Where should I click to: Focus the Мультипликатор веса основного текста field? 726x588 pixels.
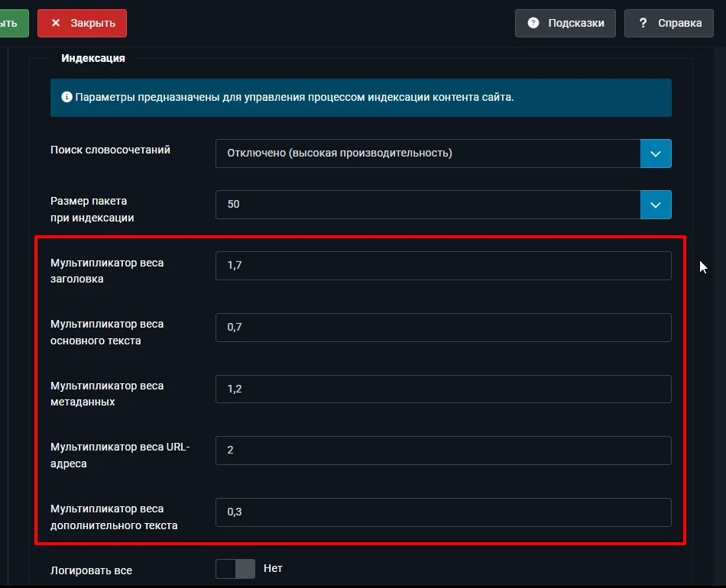pos(443,328)
